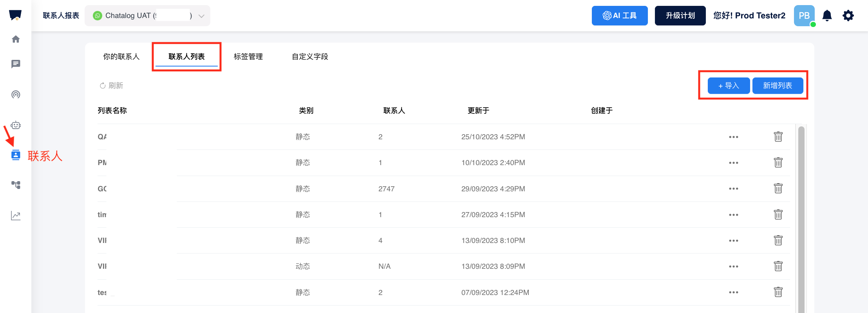The height and width of the screenshot is (313, 868).
Task: Open the flow builder sidebar icon
Action: 16,185
